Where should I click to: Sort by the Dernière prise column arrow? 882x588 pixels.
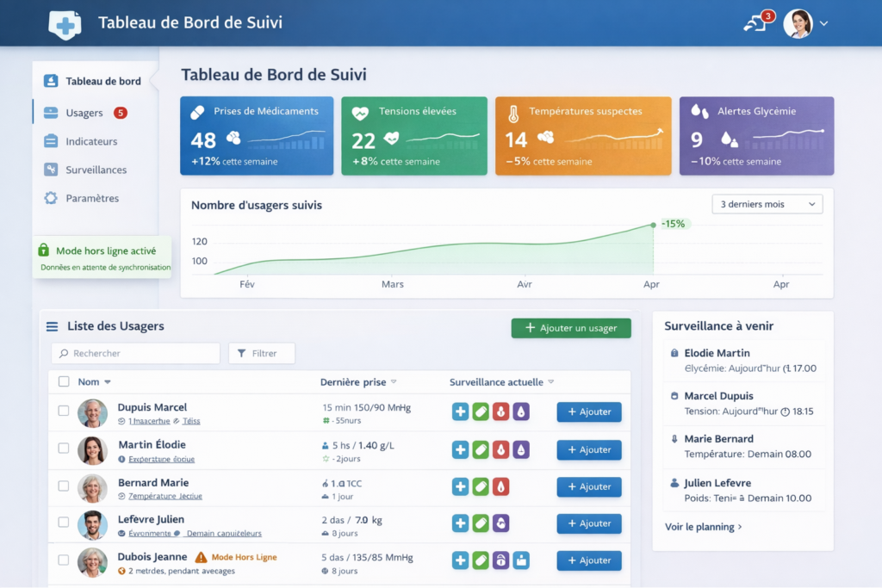[x=394, y=382]
